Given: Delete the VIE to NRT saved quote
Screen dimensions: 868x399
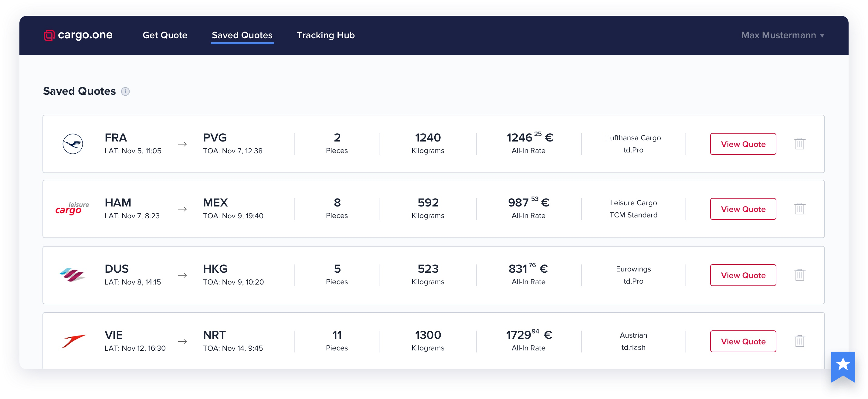Looking at the screenshot, I should pos(800,341).
